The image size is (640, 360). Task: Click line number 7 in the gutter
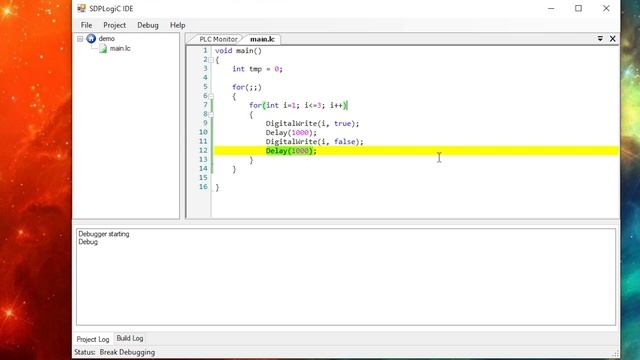click(205, 105)
